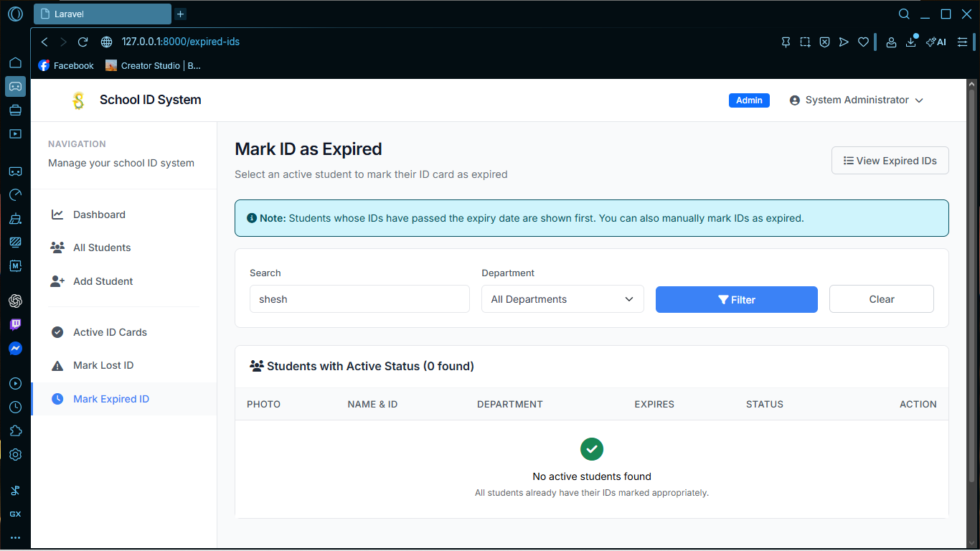This screenshot has height=551, width=980.
Task: Click the View Expired IDs button
Action: click(890, 161)
